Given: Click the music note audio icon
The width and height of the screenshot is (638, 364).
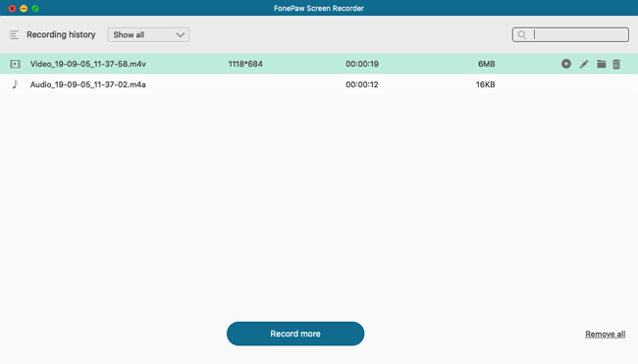Looking at the screenshot, I should (15, 84).
